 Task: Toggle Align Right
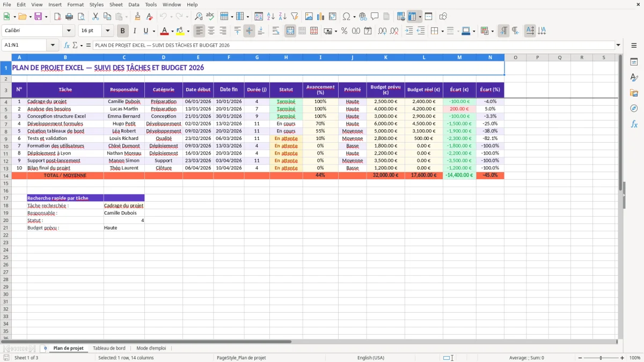[223, 31]
